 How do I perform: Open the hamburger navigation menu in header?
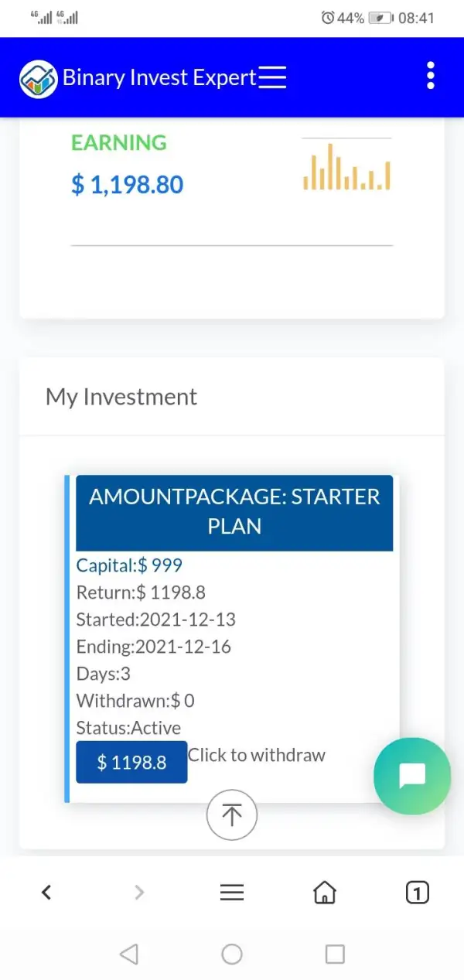coord(272,77)
